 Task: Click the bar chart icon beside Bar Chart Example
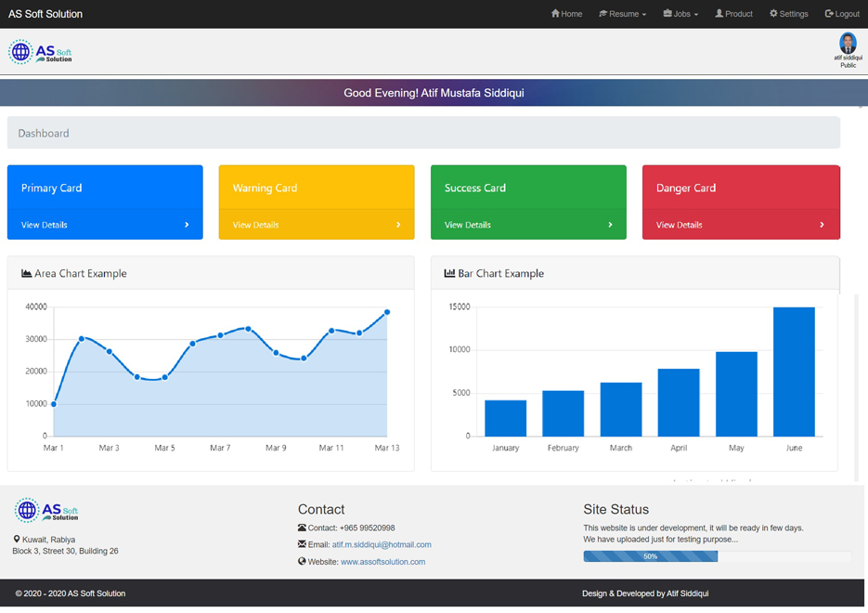click(450, 274)
